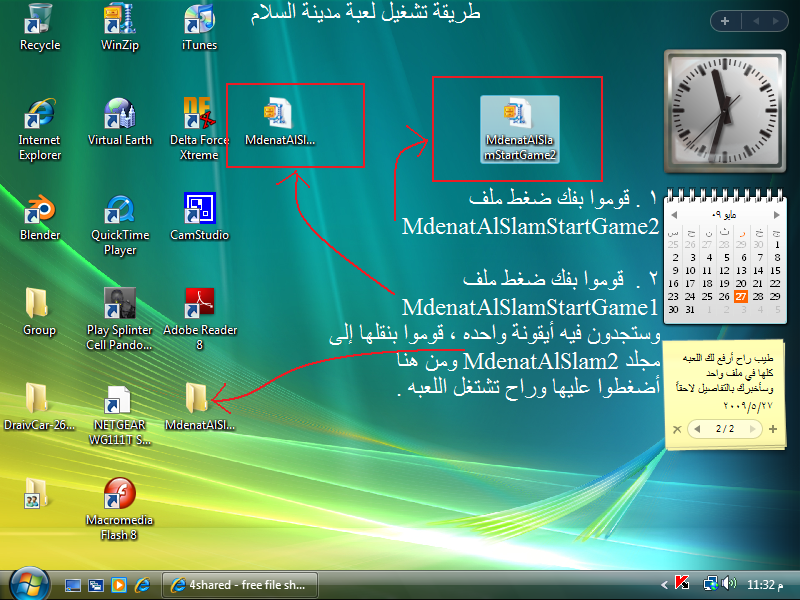Click the analog clock gadget

tap(724, 111)
